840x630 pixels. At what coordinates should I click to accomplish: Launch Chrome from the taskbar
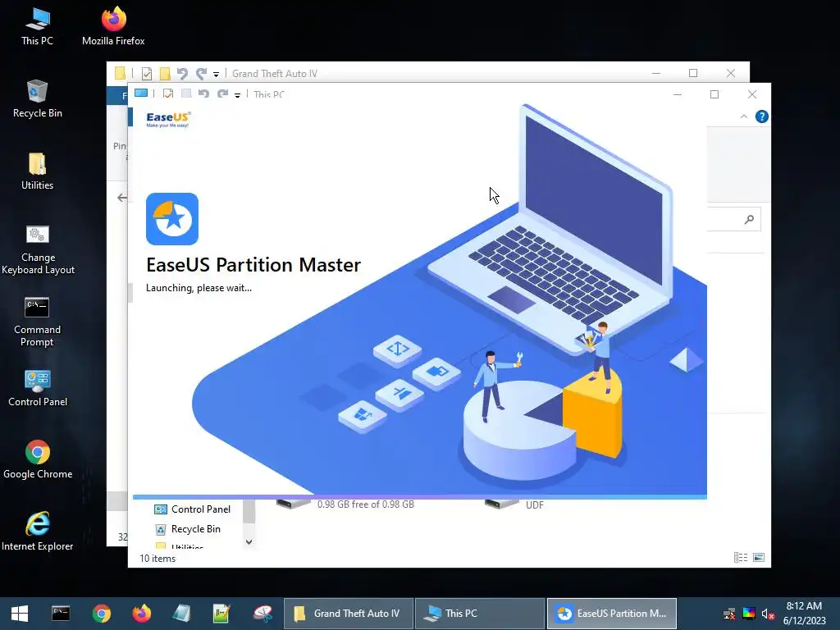pyautogui.click(x=101, y=614)
